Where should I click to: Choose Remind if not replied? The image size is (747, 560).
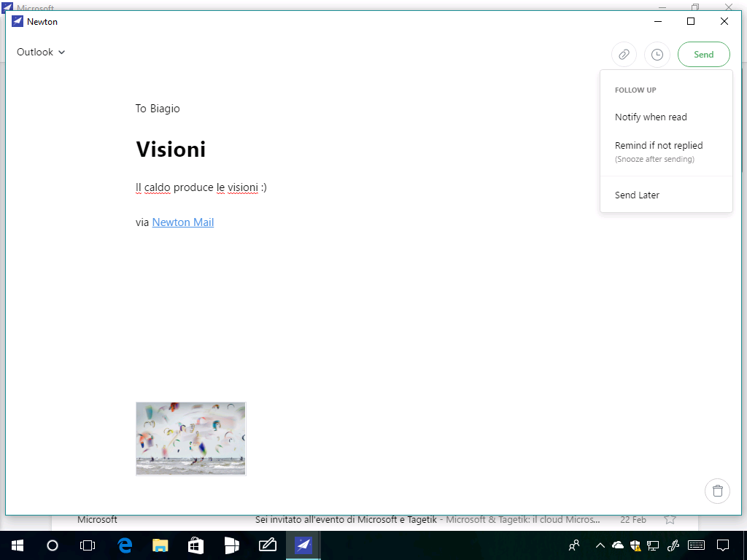(659, 146)
